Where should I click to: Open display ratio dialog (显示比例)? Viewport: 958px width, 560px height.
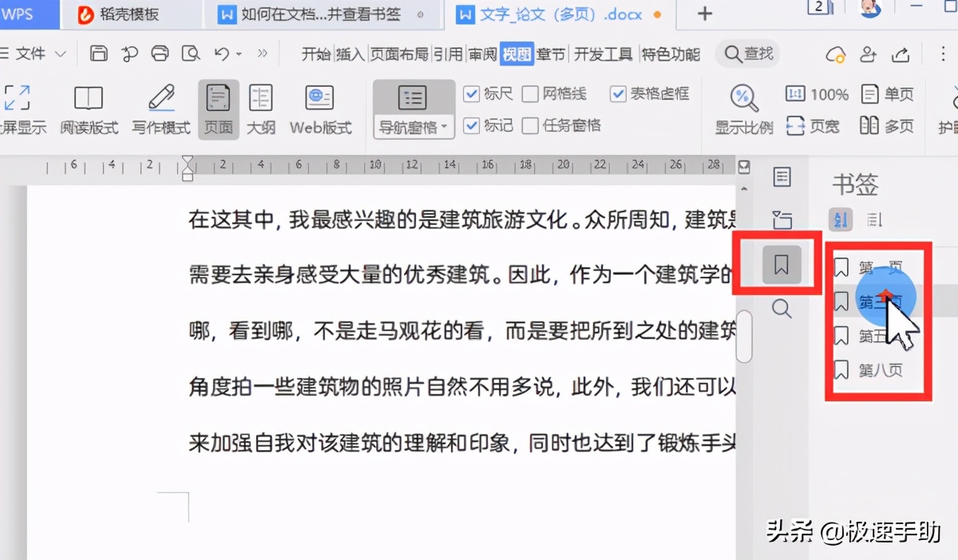click(x=743, y=110)
